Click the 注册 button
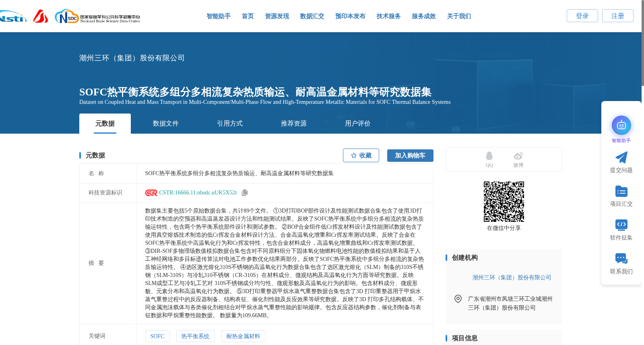 click(x=618, y=16)
